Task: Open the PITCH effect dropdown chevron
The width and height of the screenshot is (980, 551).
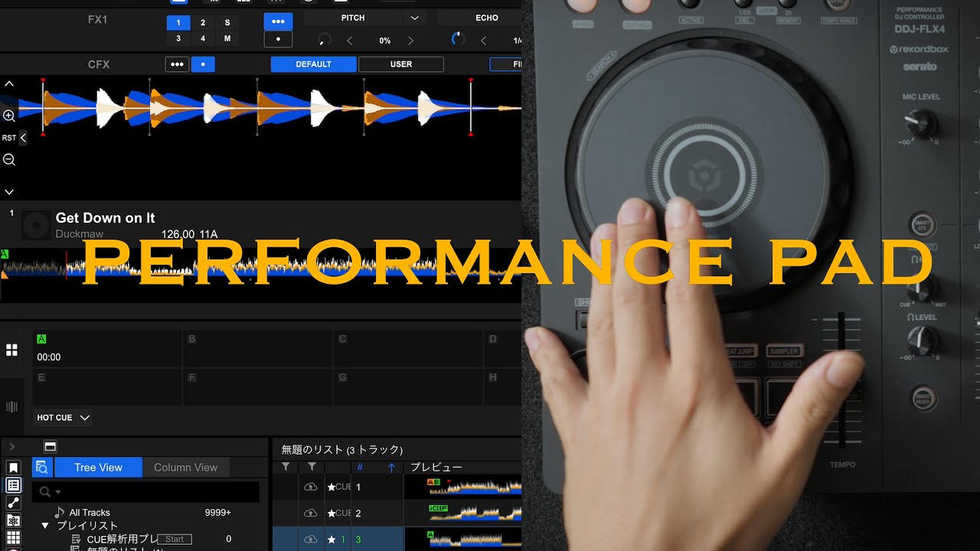Action: point(414,18)
